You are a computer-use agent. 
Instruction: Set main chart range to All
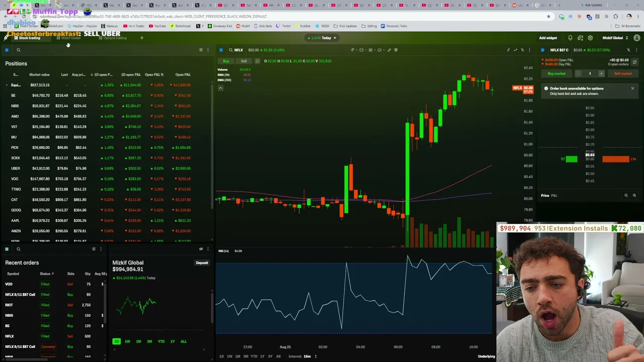point(278,356)
